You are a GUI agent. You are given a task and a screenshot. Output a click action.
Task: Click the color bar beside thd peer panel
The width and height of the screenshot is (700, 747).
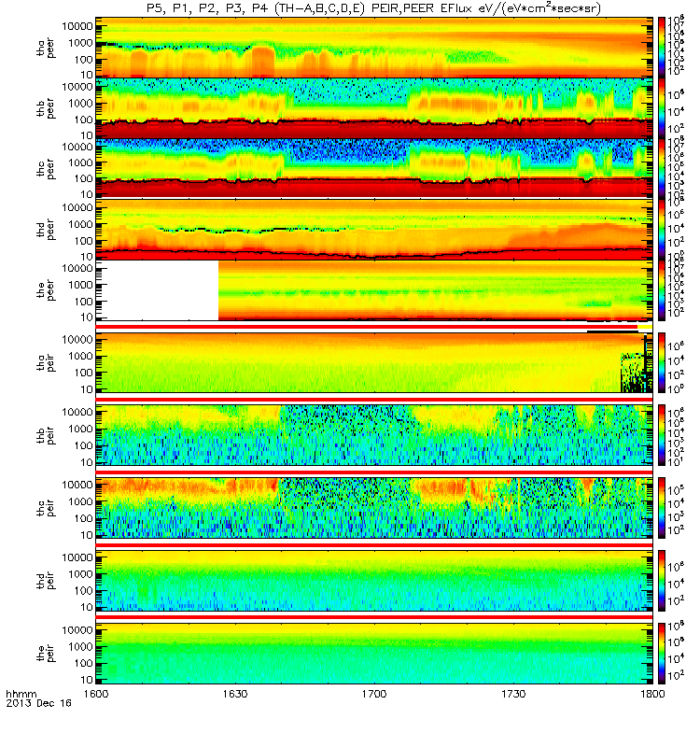coord(662,230)
